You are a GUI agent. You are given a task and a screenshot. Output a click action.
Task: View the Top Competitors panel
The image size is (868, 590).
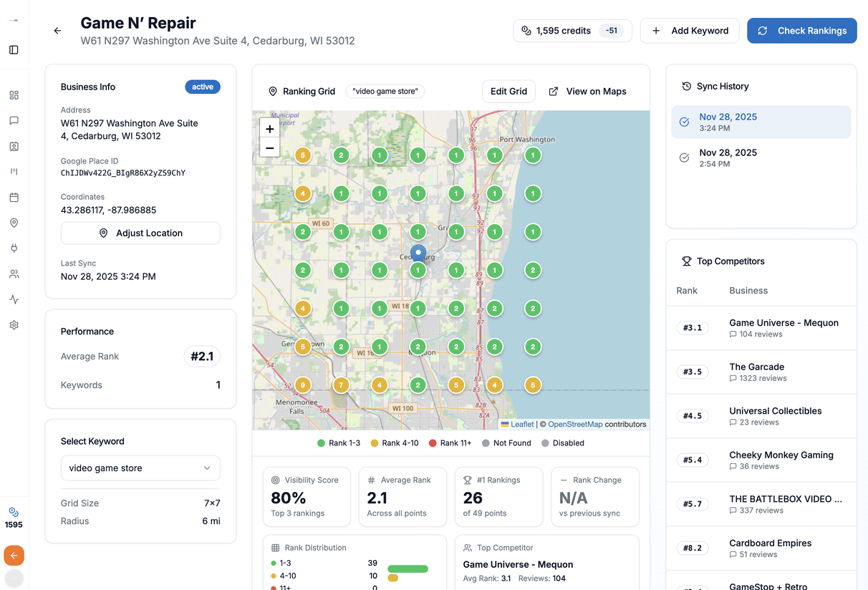[730, 261]
